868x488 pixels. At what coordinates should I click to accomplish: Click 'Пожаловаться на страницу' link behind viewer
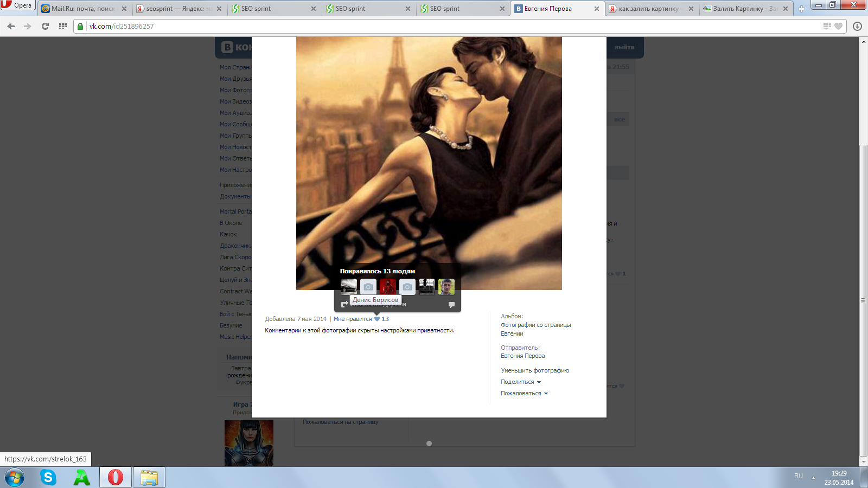(341, 422)
